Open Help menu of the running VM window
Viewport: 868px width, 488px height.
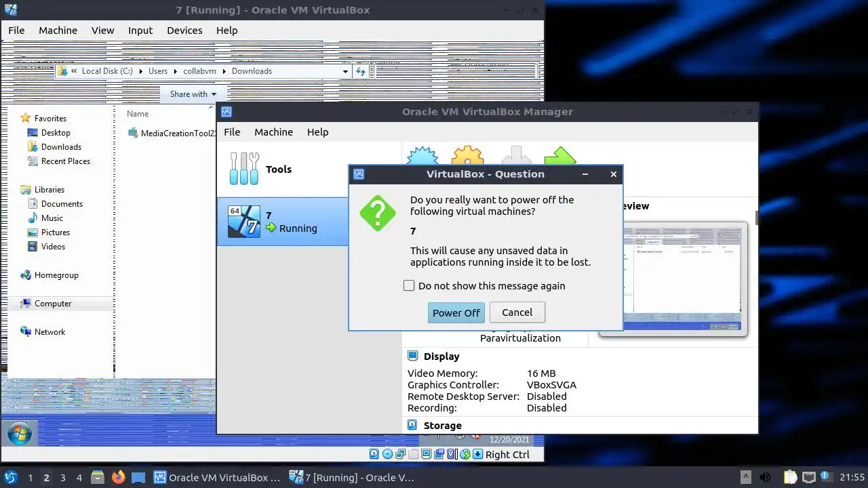coord(226,30)
